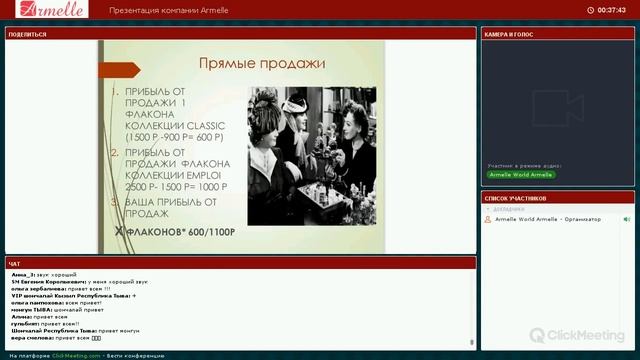Select the 'КАМЕРА И ГОЛОС' panel header
The width and height of the screenshot is (640, 360).
[558, 34]
